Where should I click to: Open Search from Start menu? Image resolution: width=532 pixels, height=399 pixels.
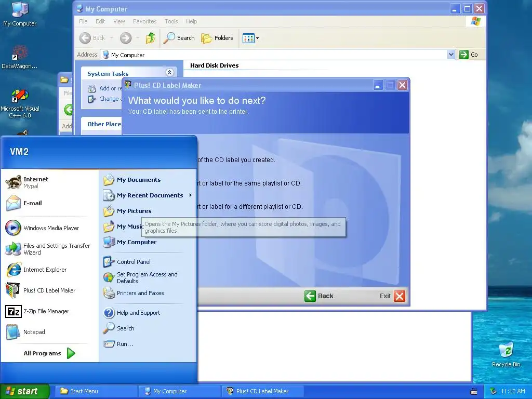point(148,328)
